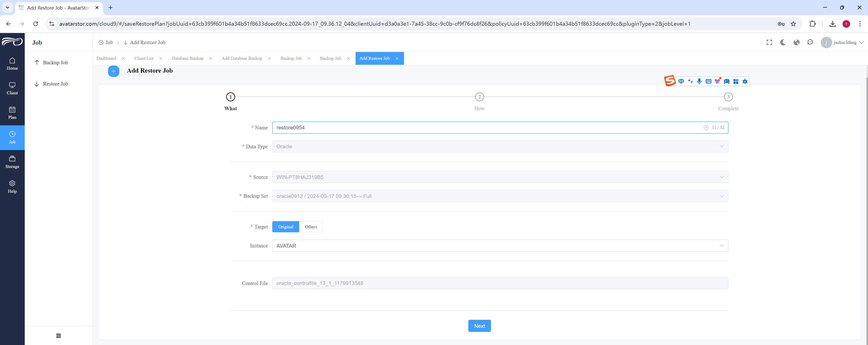
Task: Click the Next button
Action: (479, 326)
